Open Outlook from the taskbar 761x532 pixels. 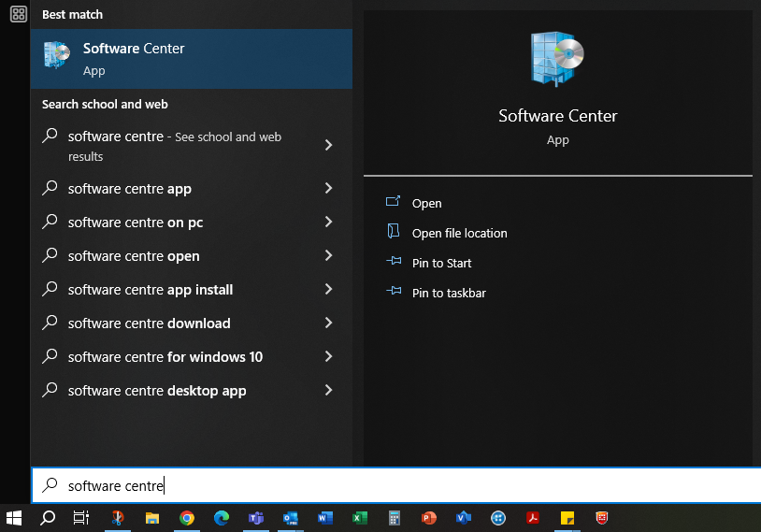pyautogui.click(x=290, y=518)
